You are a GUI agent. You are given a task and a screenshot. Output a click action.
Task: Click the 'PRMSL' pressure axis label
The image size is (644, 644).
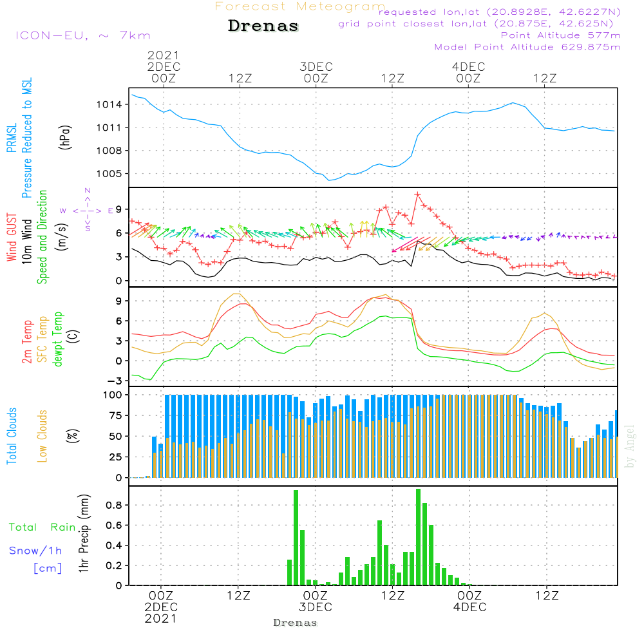click(12, 137)
